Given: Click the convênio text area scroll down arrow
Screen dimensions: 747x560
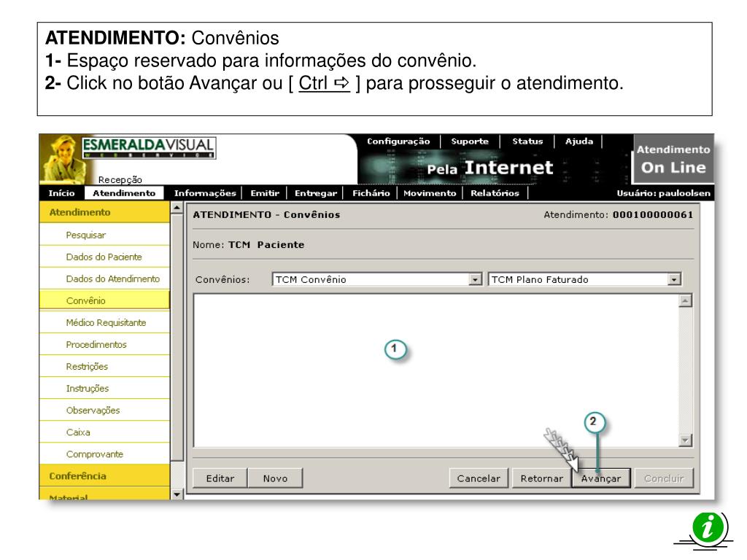Looking at the screenshot, I should (685, 440).
